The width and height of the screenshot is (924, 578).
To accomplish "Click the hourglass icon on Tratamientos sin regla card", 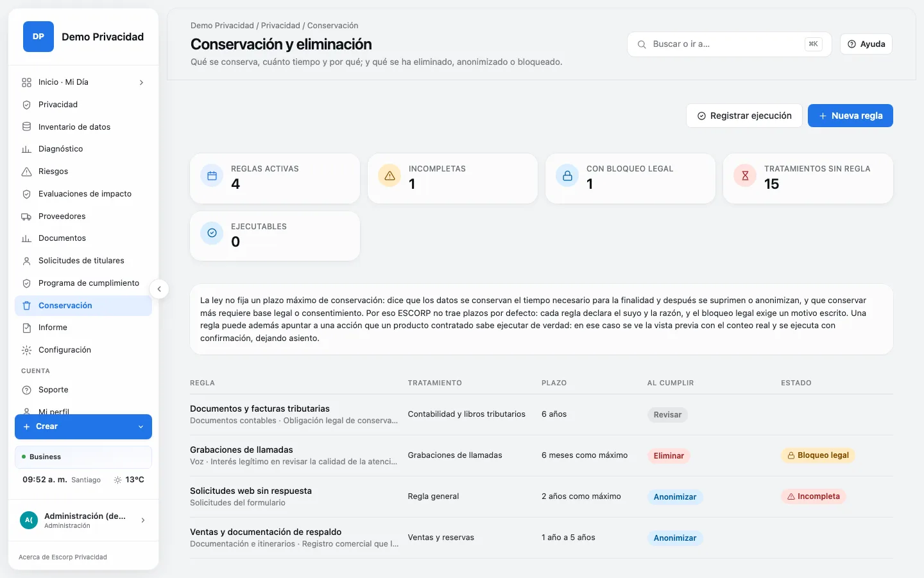I will (745, 175).
